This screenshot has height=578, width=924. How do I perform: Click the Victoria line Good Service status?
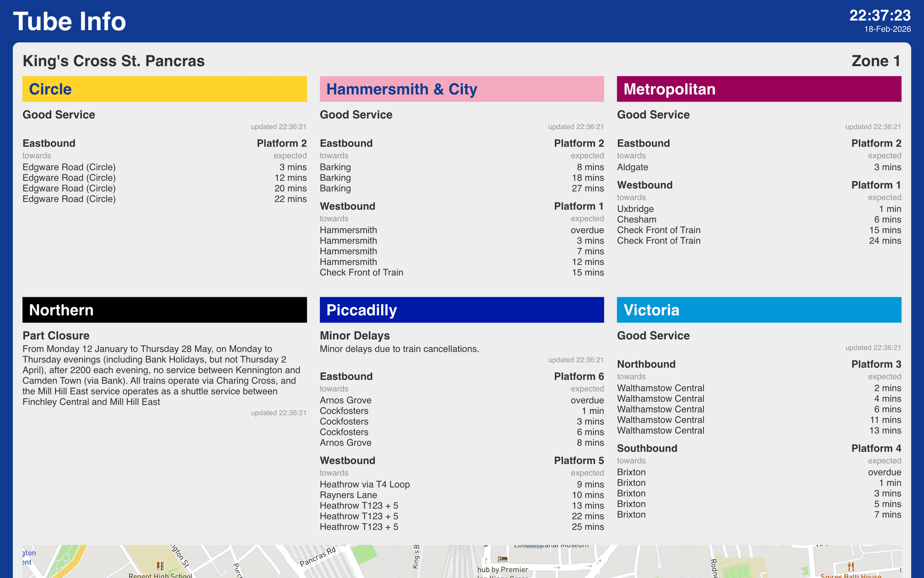click(653, 336)
